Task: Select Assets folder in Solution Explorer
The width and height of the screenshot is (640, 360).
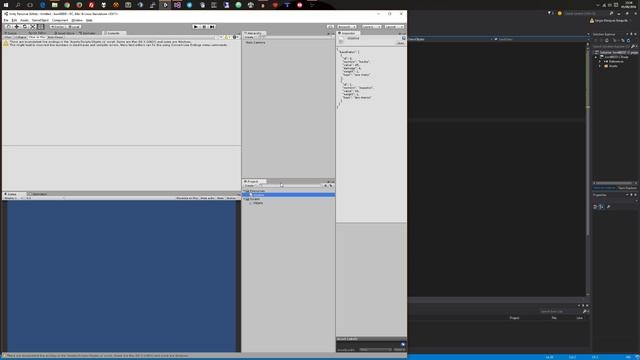Action: [613, 66]
